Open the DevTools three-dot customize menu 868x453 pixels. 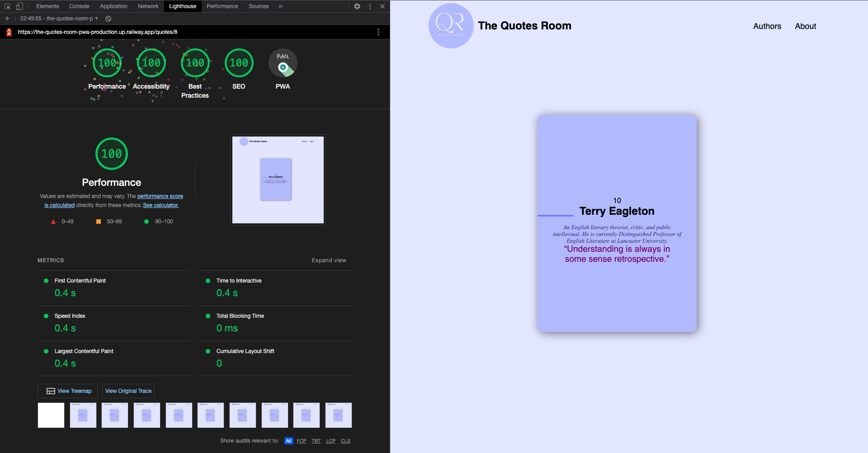pyautogui.click(x=370, y=6)
